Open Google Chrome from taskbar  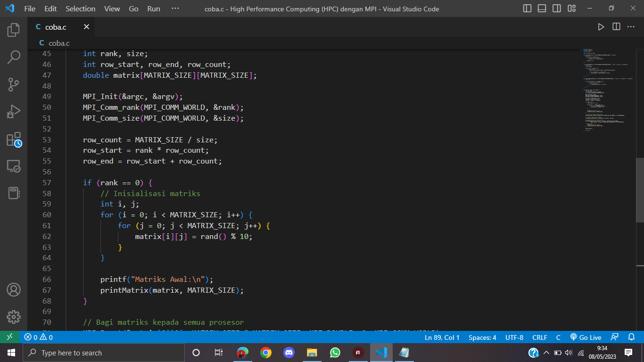coord(265,353)
